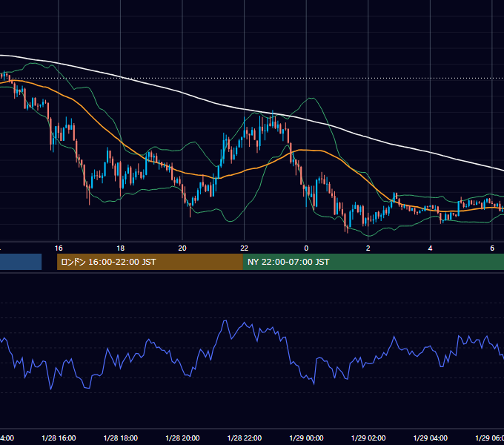Screen dimensions: 504x445
Task: Click the "1/29 04:00" date label
Action: [431, 438]
